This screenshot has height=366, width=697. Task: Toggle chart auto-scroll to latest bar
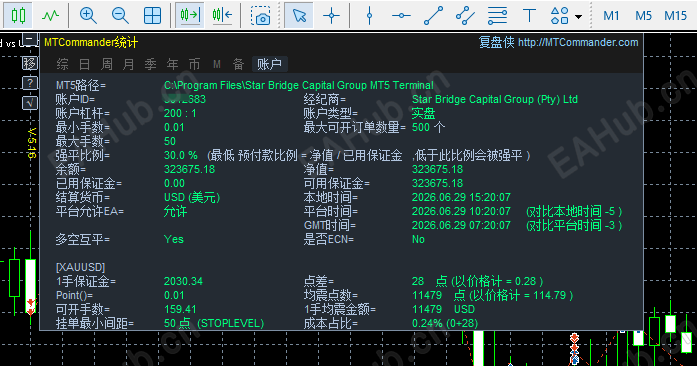[222, 16]
